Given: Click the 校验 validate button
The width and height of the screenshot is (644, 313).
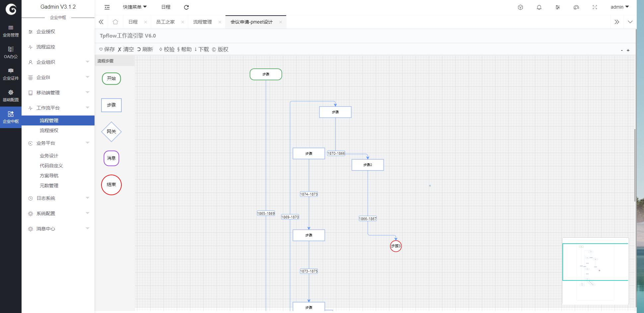Looking at the screenshot, I should coord(167,49).
